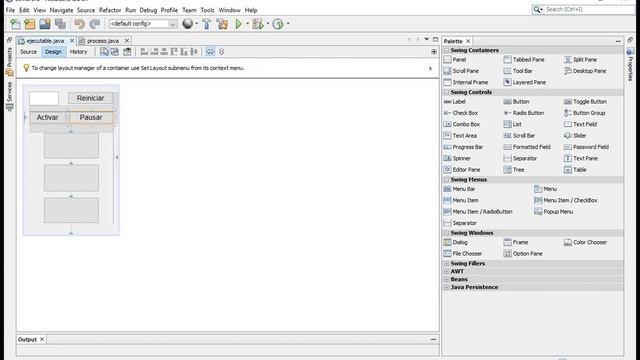Collapse the Swing Windows section
Screen dimensions: 640x360
click(x=447, y=233)
